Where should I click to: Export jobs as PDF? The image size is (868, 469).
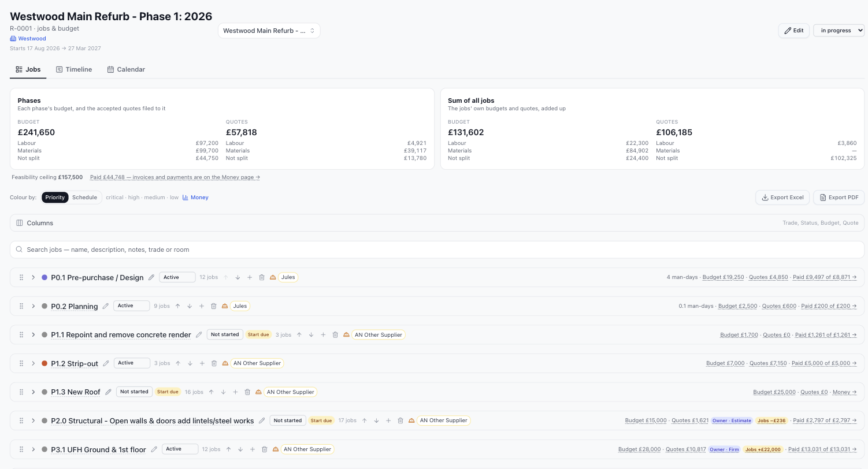[x=839, y=198]
